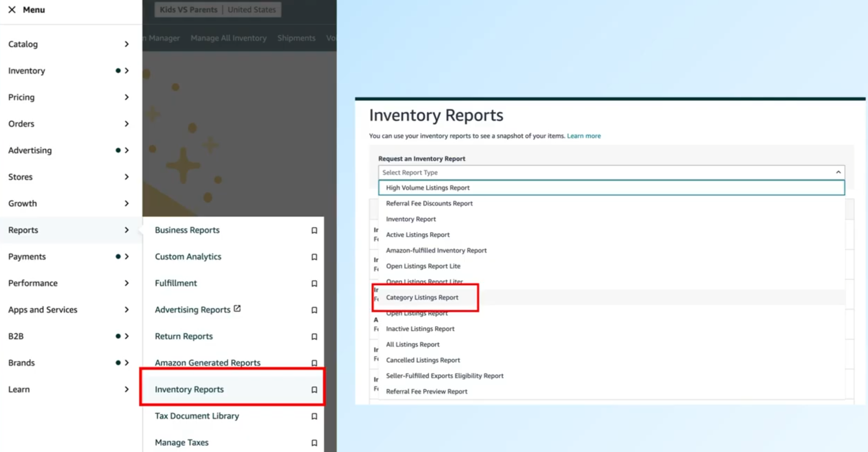Expand the Catalog menu chevron

127,44
